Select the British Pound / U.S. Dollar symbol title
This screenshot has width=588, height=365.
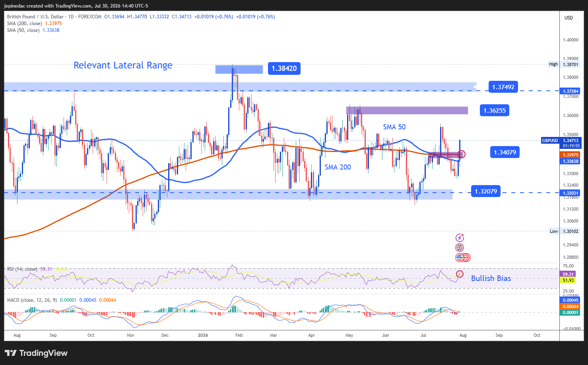[x=35, y=17]
